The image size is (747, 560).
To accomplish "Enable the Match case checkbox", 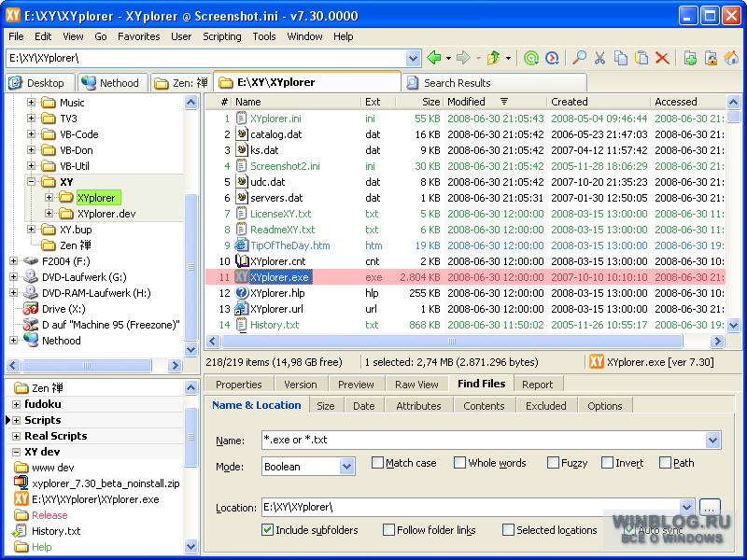I will coord(377,462).
